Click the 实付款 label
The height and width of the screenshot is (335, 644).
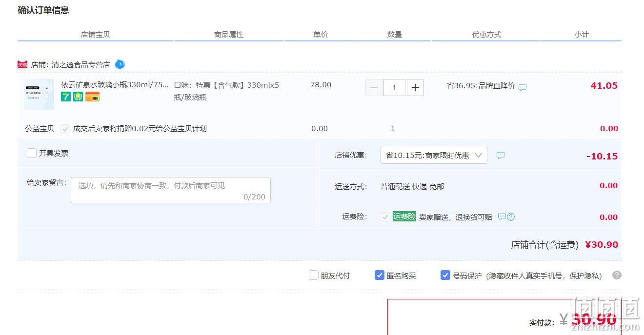[x=542, y=322]
